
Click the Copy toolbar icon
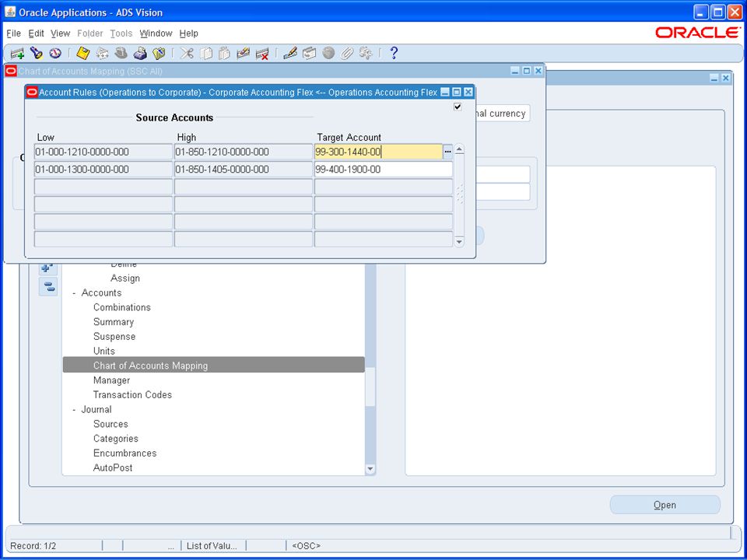(x=205, y=54)
